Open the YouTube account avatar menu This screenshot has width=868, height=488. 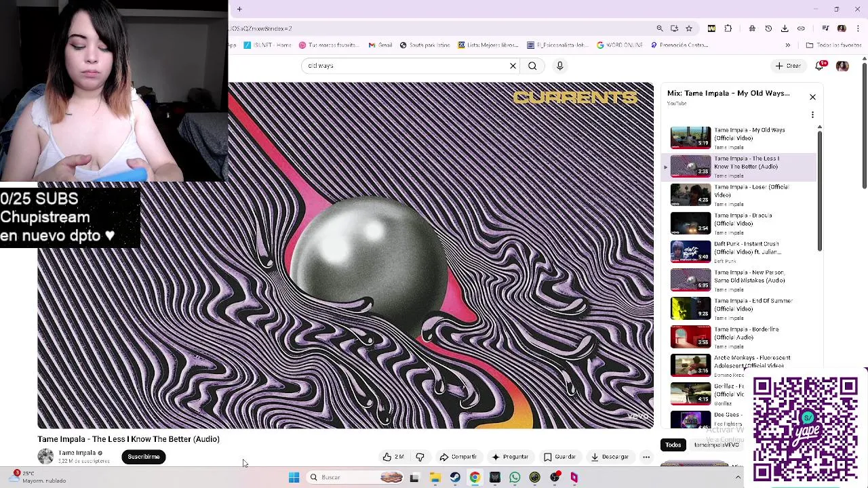tap(842, 66)
